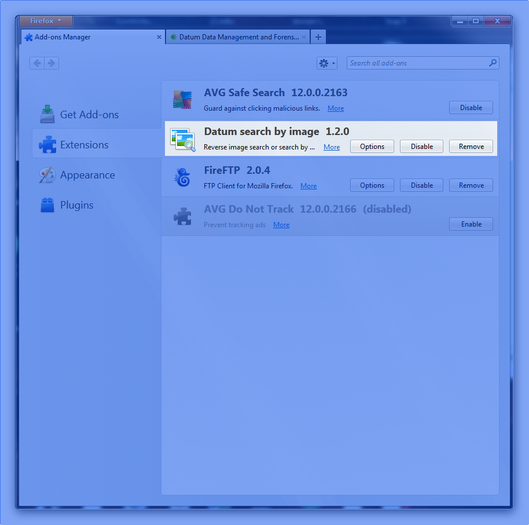
Task: Click 'FTP Client for Mozilla Firefox.' text
Action: (x=248, y=186)
